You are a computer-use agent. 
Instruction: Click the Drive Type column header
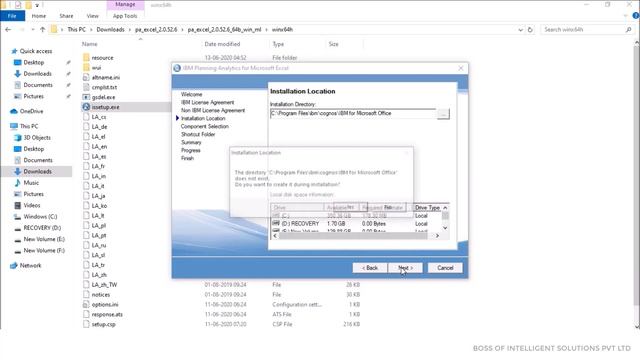point(427,208)
